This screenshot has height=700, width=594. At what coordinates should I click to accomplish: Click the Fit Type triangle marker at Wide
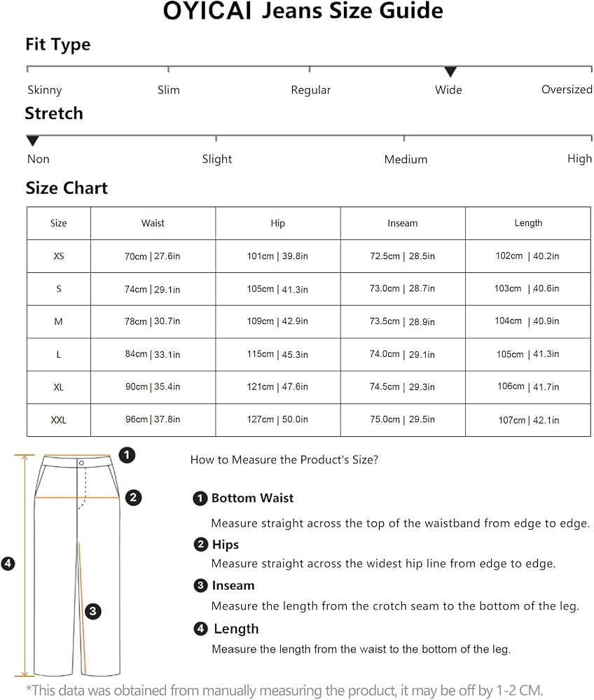tap(450, 71)
